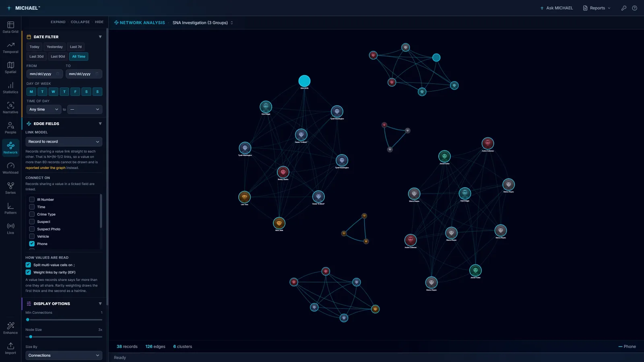Click the MICHAEL logo icon
The width and height of the screenshot is (644, 362).
coord(9,8)
